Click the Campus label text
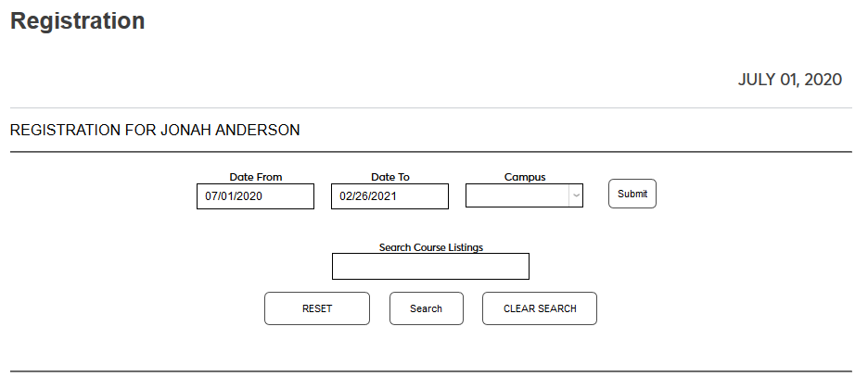Viewport: 868px width, 377px height. point(525,177)
